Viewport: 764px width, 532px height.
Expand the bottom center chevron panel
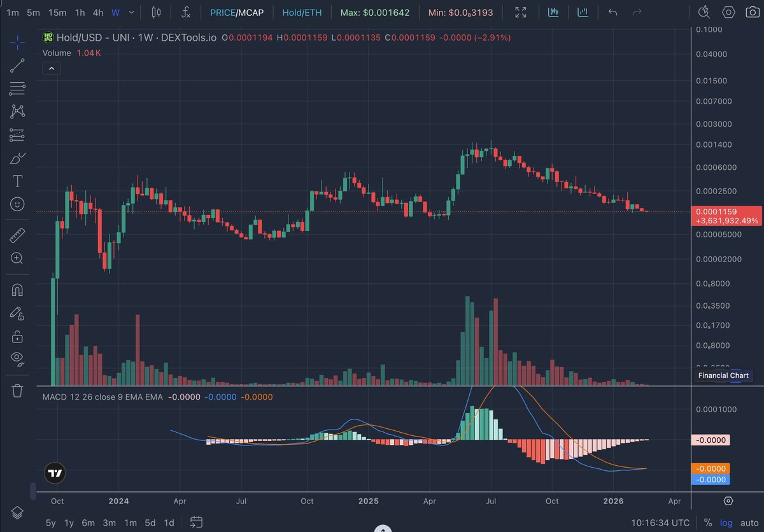[x=383, y=529]
